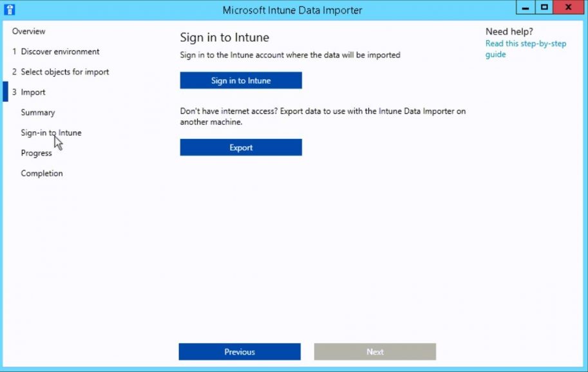Screen dimensions: 588x372
Task: Minimize the Intune Data Importer window
Action: (x=524, y=7)
